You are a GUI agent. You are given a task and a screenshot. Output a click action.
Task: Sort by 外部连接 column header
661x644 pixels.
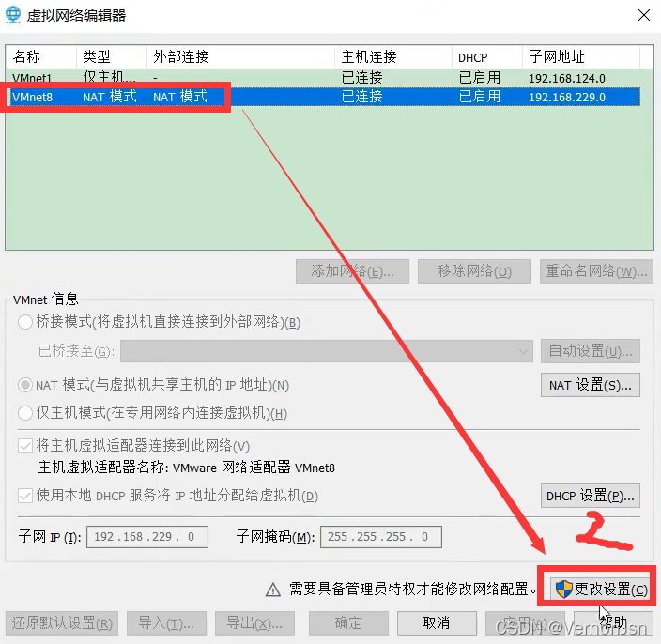point(241,56)
